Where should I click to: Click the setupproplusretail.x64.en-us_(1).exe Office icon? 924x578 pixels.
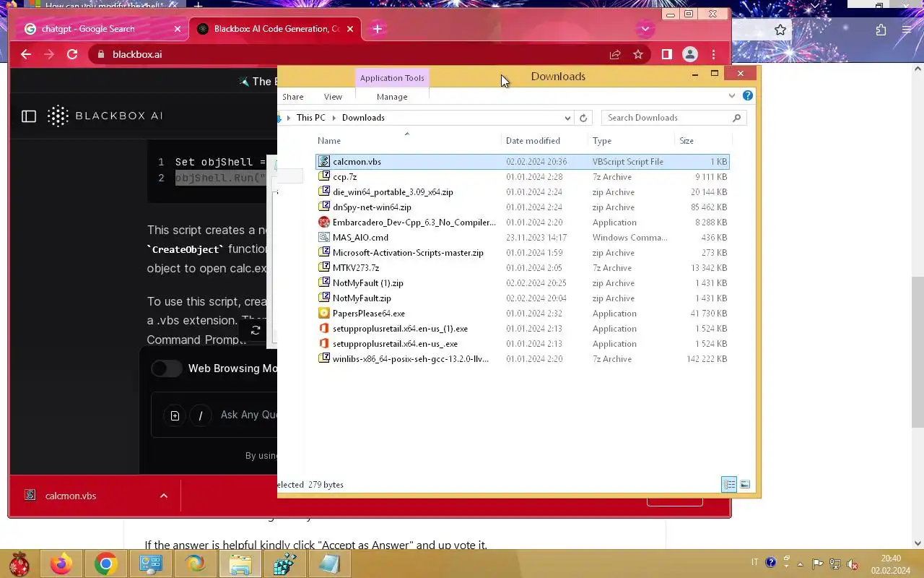[x=324, y=329]
